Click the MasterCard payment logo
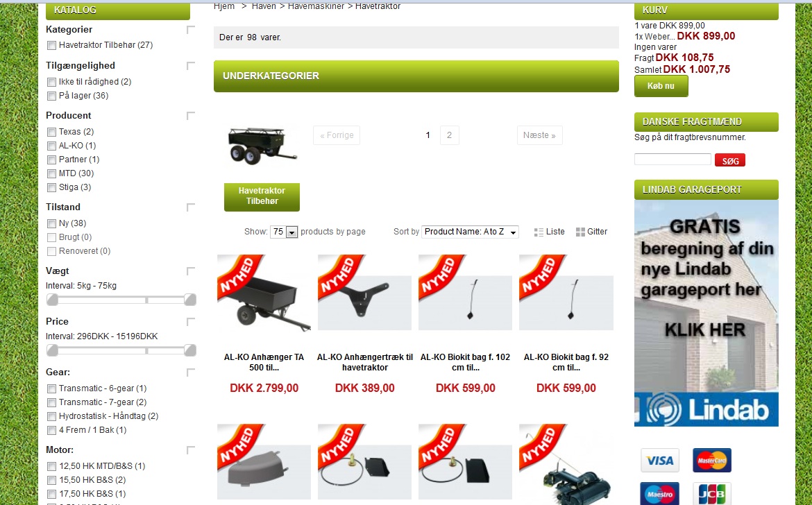 coord(712,461)
